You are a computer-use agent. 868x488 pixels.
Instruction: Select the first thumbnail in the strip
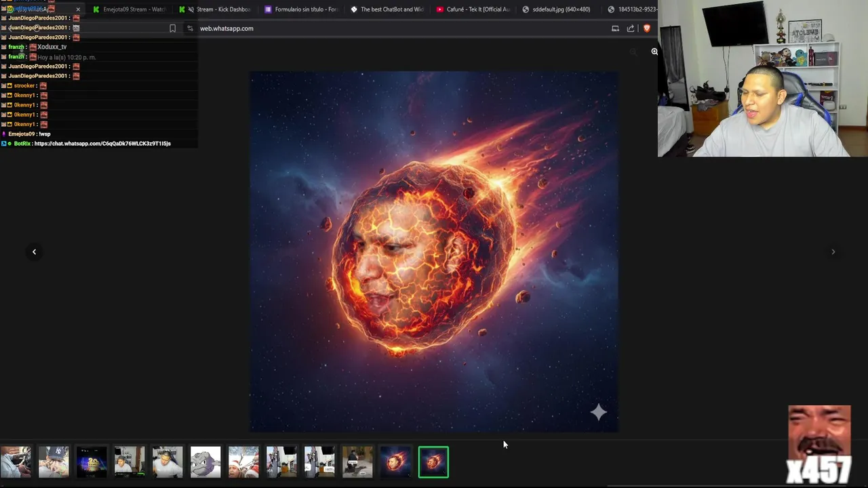(16, 462)
